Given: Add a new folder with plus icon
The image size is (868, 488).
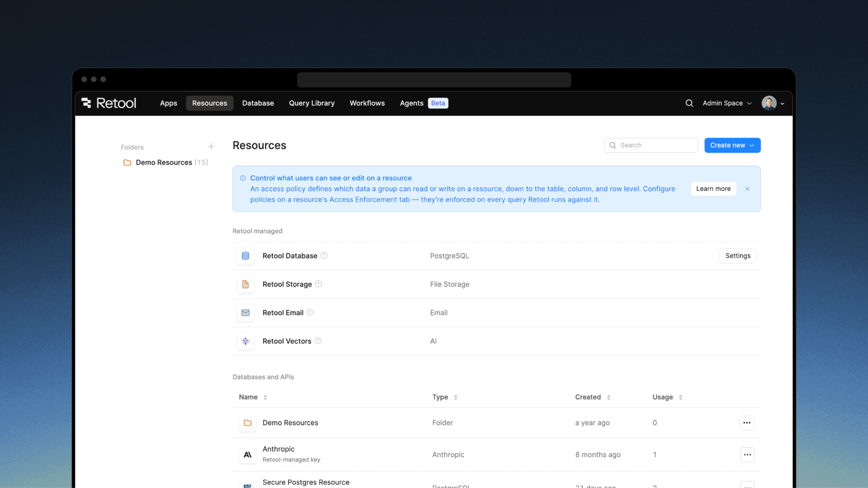Looking at the screenshot, I should click(x=211, y=146).
